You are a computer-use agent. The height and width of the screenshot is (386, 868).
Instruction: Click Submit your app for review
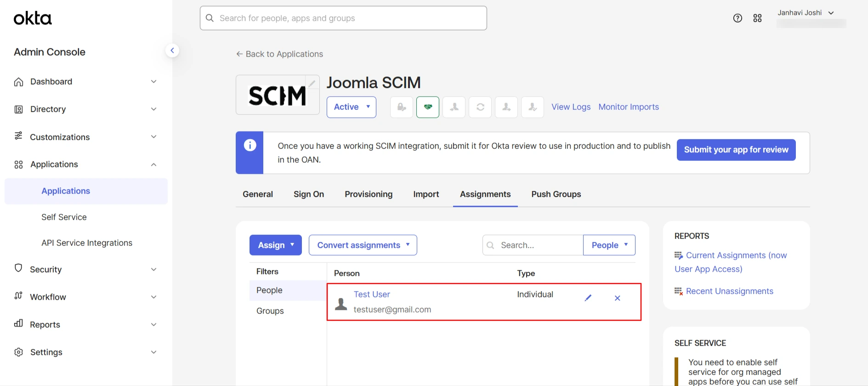[x=736, y=150]
